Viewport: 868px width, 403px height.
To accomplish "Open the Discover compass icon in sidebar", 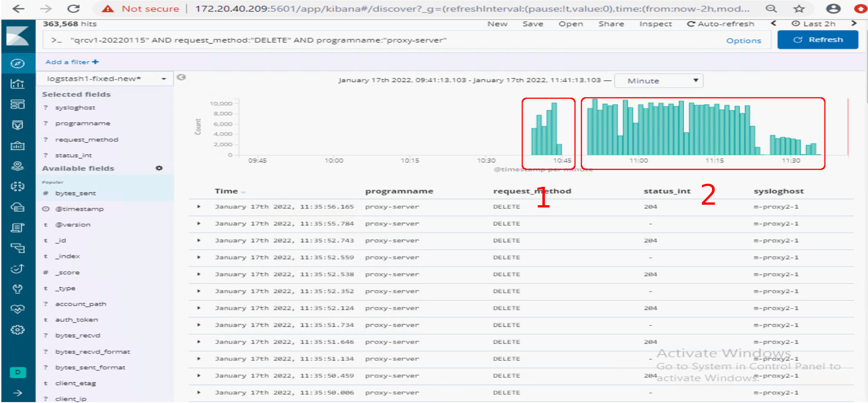I will [17, 63].
